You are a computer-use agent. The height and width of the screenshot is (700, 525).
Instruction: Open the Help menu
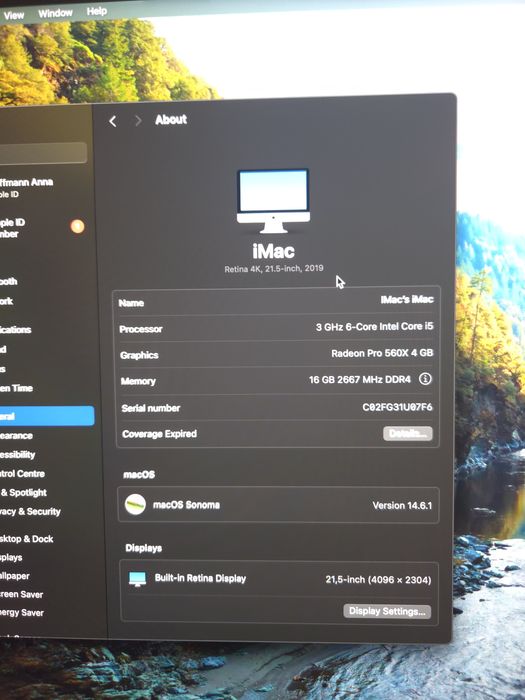pos(96,11)
